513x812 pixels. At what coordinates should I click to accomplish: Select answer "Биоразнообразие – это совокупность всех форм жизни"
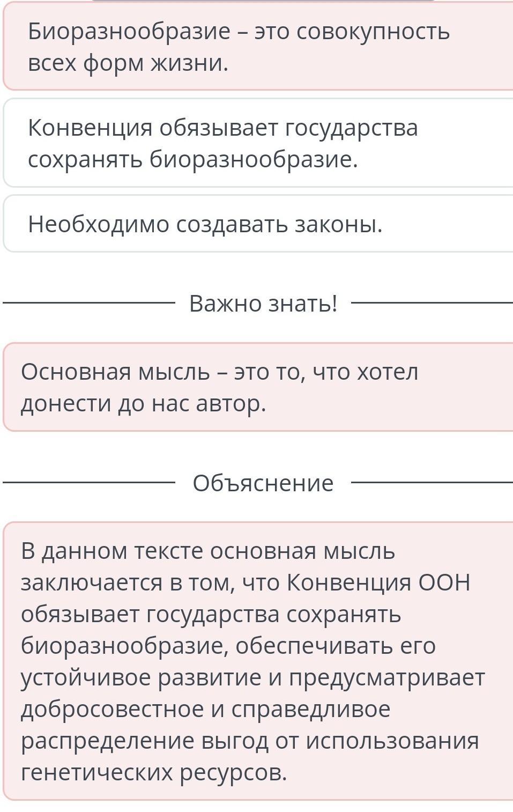click(258, 46)
